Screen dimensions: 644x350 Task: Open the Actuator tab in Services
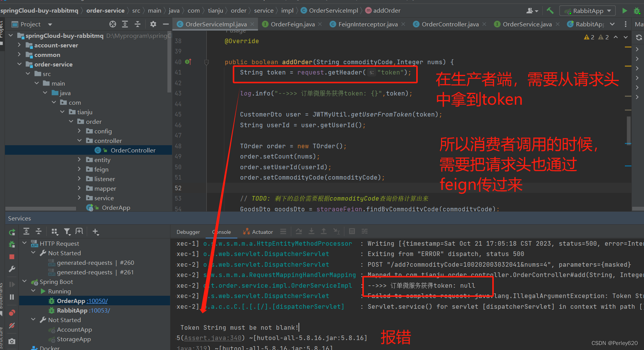pyautogui.click(x=258, y=232)
